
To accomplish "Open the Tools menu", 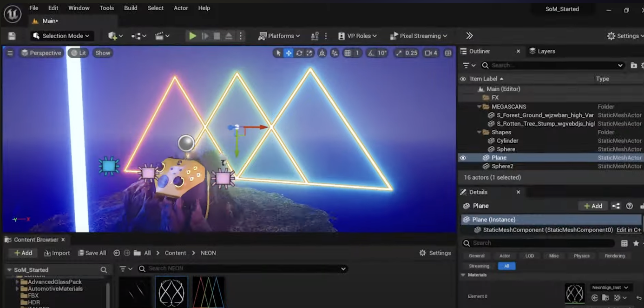I will (x=107, y=8).
